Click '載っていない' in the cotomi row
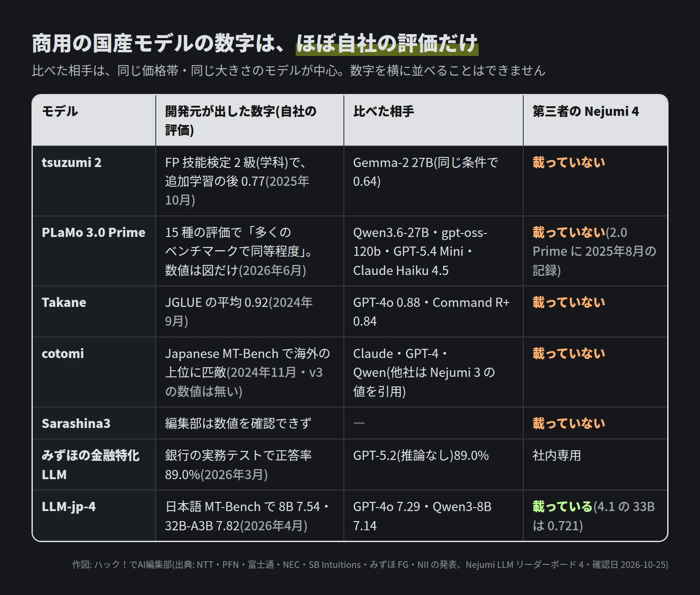This screenshot has width=700, height=595. 569,354
